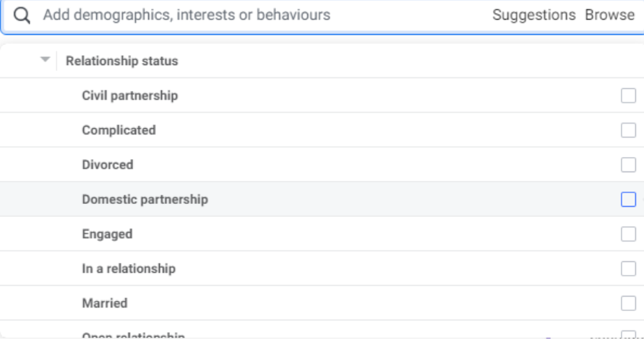Click the Married option label

104,303
